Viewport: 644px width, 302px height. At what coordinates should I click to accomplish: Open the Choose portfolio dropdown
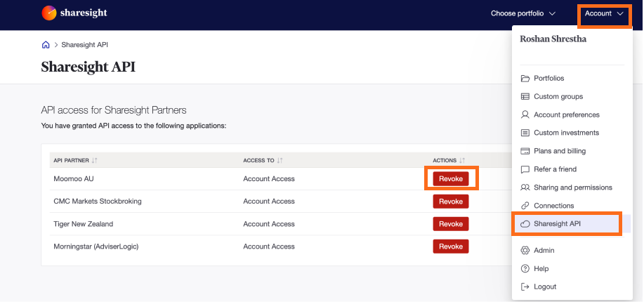tap(523, 13)
